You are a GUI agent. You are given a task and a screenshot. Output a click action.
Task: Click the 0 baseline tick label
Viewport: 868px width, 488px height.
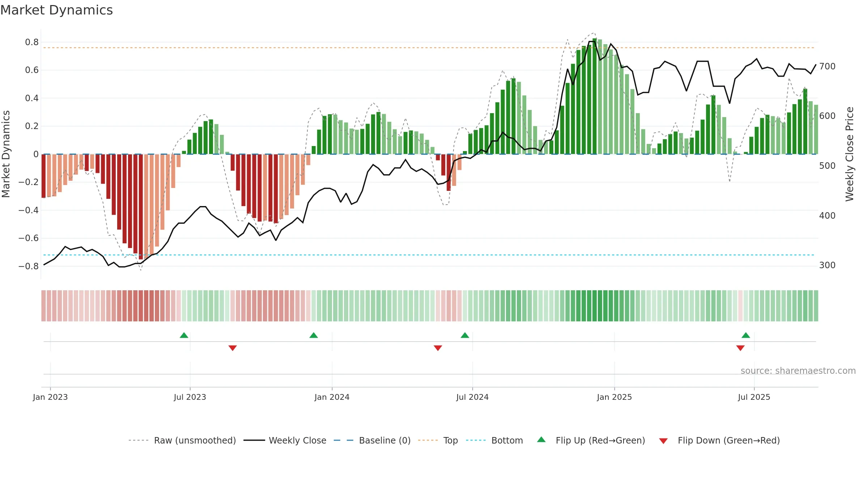36,154
